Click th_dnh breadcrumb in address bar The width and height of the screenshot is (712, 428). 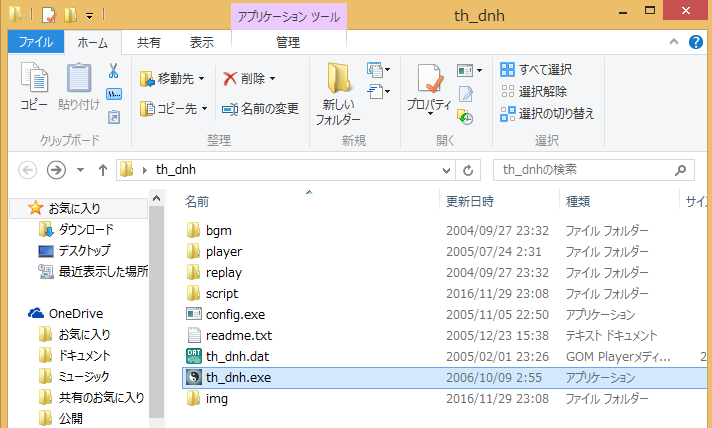(x=176, y=170)
